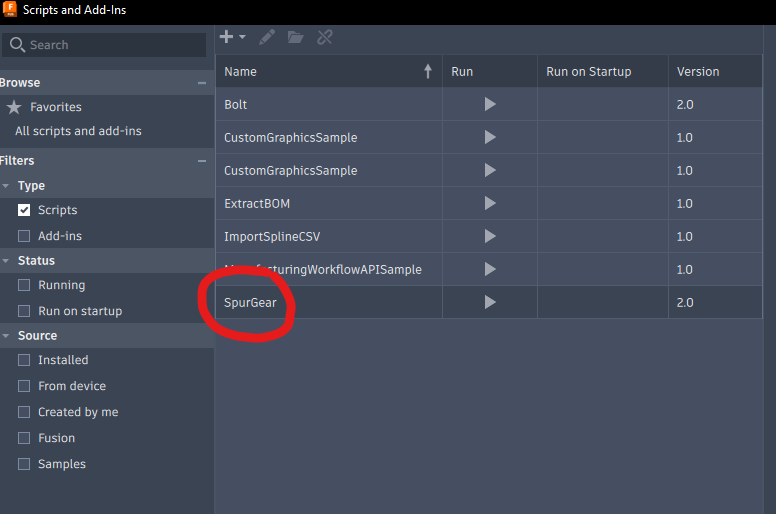This screenshot has width=776, height=514.
Task: Tick the Samples source checkbox
Action: click(x=24, y=464)
